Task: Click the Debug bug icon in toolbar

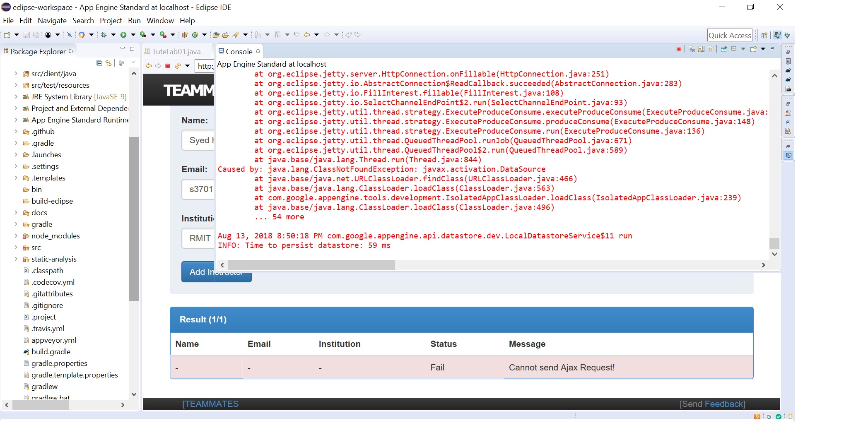Action: coord(104,35)
